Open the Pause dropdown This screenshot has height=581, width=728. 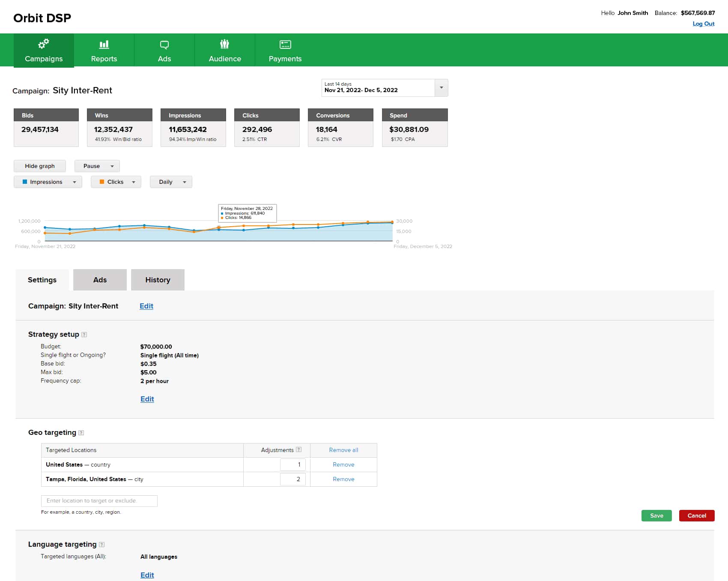[x=97, y=166]
